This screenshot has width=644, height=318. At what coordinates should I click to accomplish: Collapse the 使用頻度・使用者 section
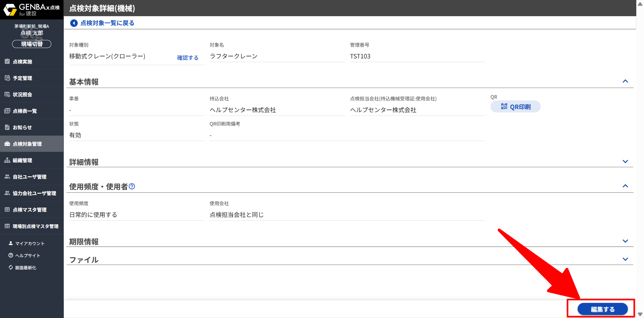pyautogui.click(x=625, y=186)
